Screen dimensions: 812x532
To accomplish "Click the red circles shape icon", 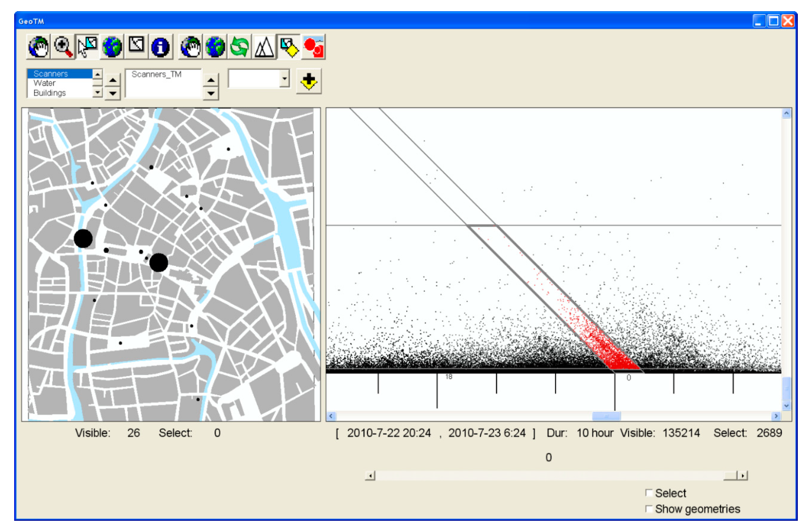I will click(313, 47).
